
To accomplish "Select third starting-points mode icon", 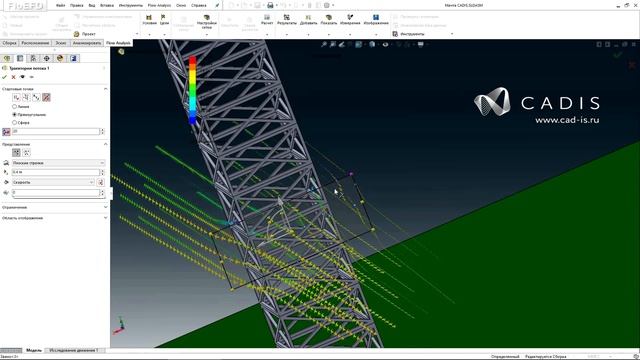I will (x=36, y=97).
